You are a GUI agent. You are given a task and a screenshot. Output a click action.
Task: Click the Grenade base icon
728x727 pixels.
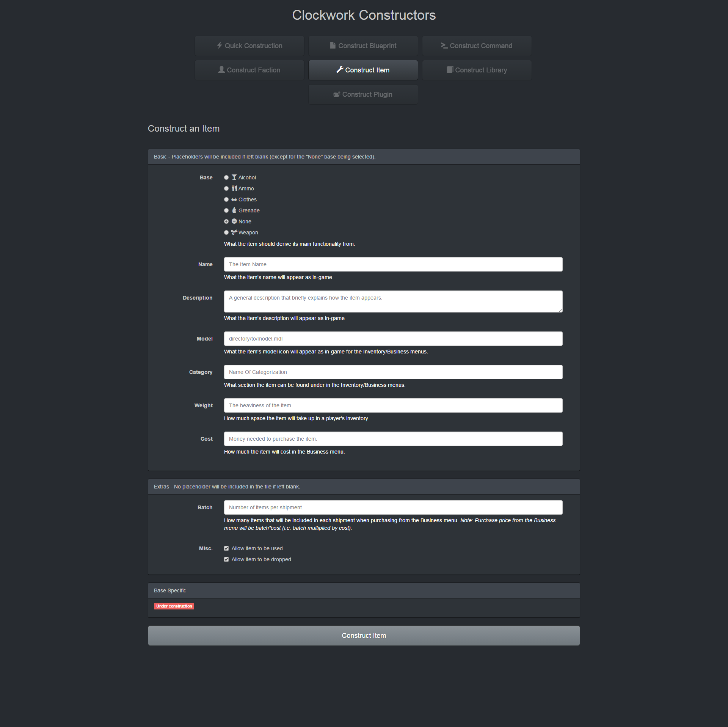[234, 210]
